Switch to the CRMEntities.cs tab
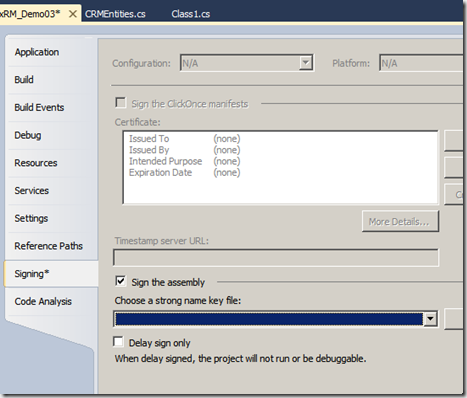The image size is (467, 398). (115, 14)
